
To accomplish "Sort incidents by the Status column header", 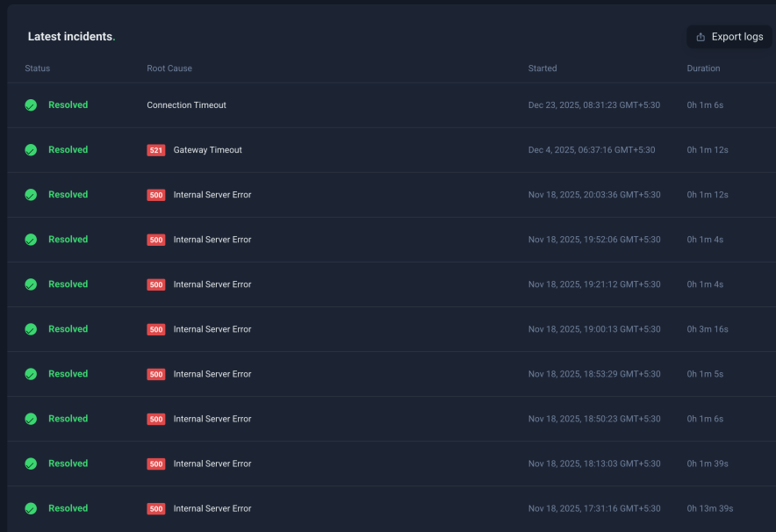I will coord(38,68).
